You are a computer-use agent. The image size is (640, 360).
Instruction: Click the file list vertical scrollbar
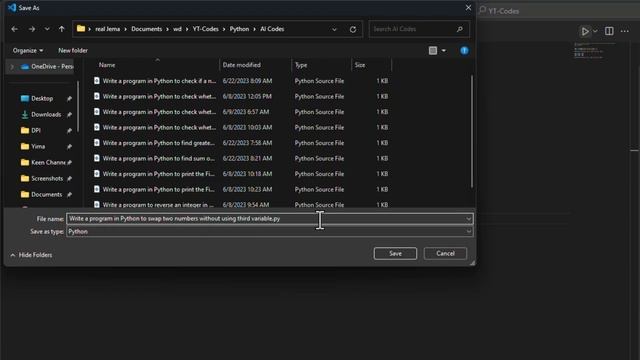[472, 131]
